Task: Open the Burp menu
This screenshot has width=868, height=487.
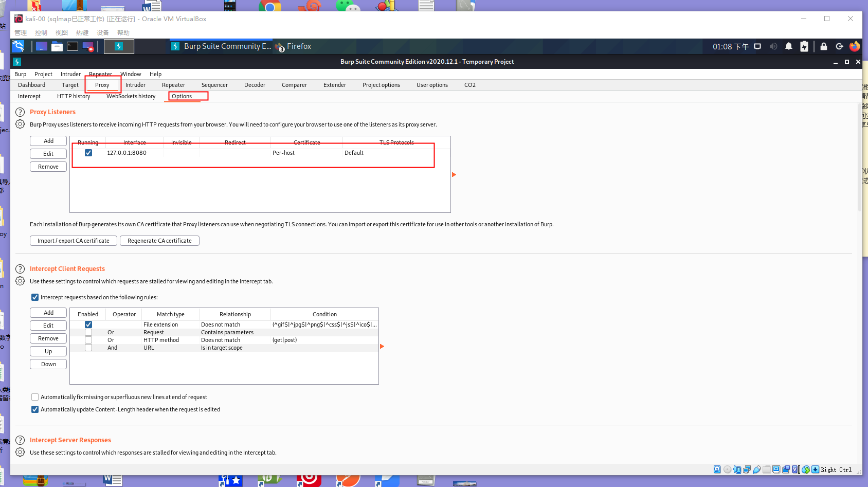Action: click(x=21, y=74)
